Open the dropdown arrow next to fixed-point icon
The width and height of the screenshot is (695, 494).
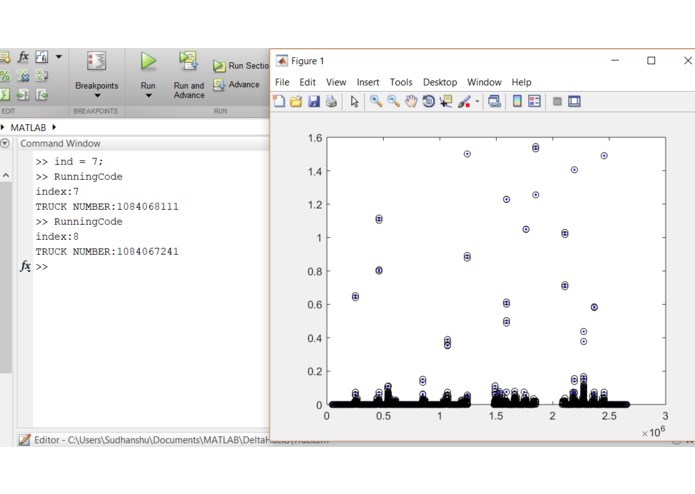coord(59,56)
